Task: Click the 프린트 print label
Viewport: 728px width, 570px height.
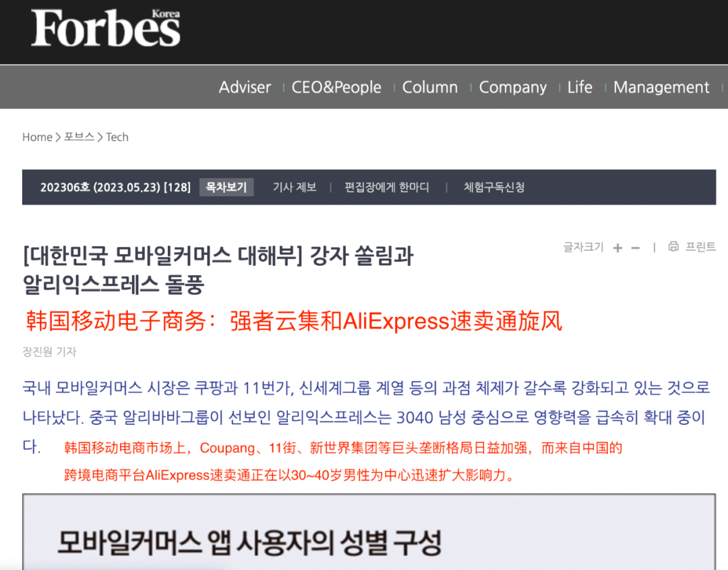Action: click(x=700, y=247)
